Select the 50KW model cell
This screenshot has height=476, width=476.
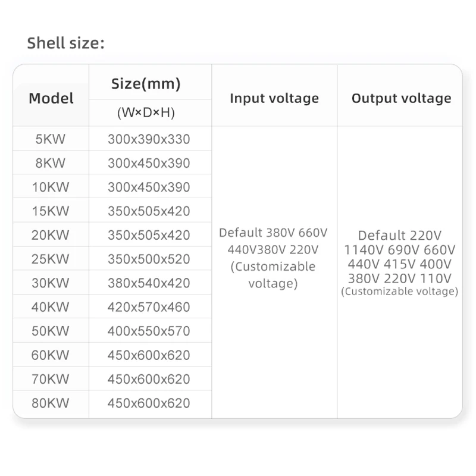tap(51, 331)
